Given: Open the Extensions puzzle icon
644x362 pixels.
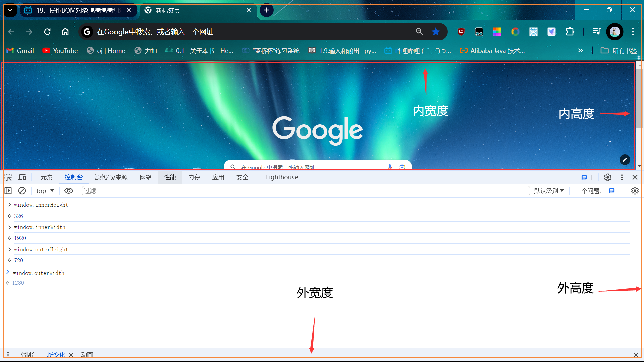Looking at the screenshot, I should pos(570,32).
